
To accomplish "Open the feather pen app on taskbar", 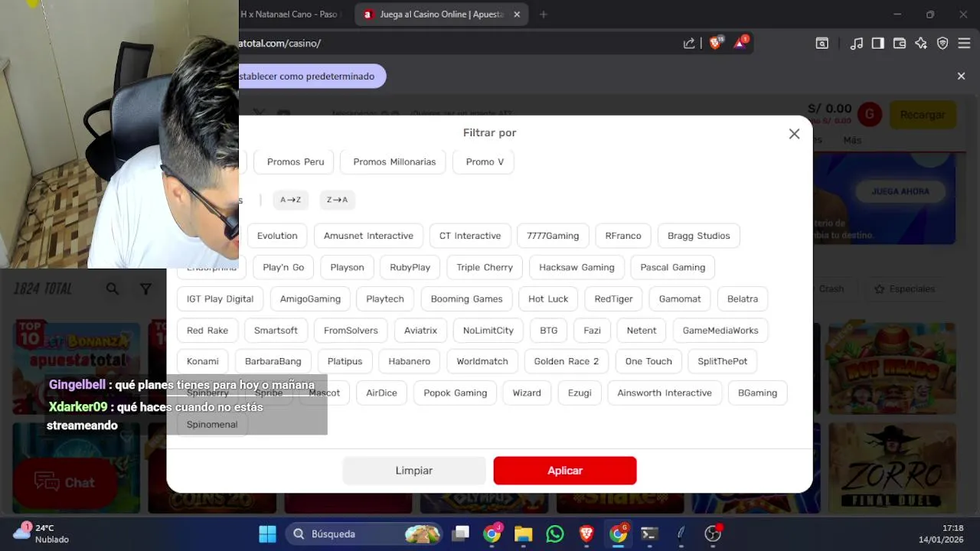I will [681, 533].
